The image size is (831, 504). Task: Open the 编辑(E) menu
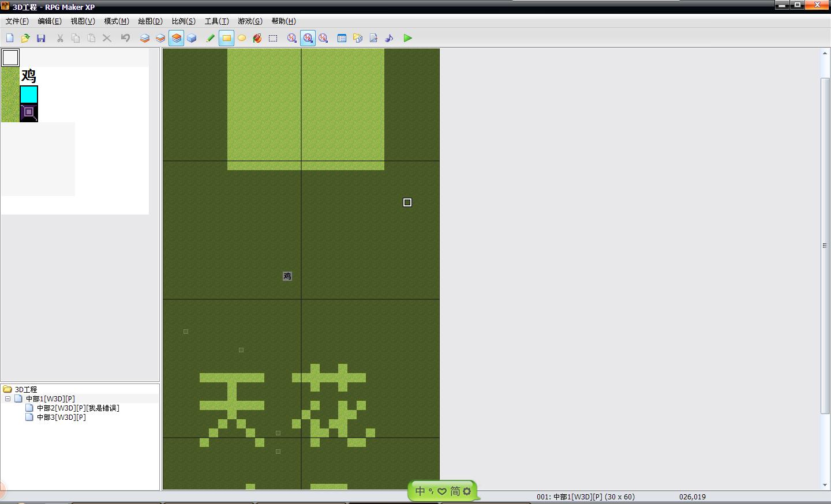pos(50,21)
